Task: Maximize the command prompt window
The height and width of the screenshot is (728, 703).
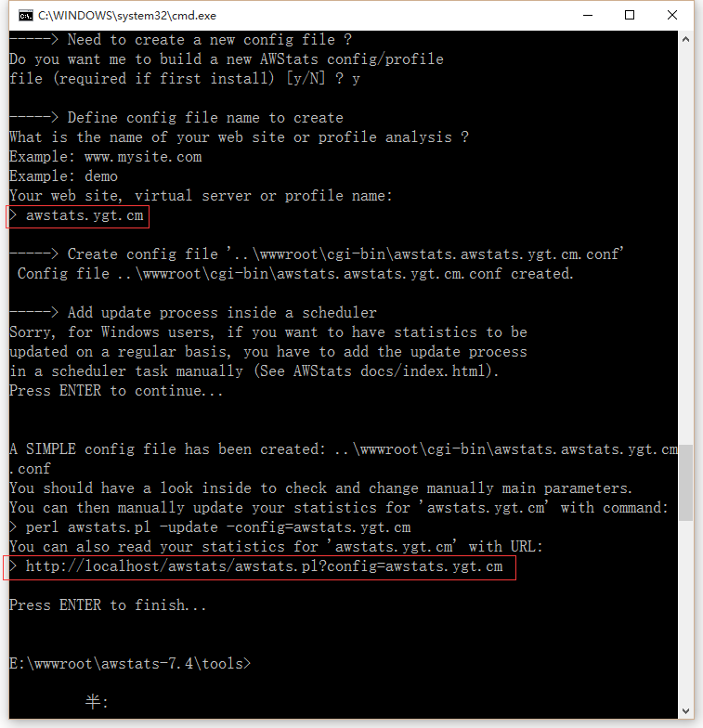Action: tap(630, 15)
